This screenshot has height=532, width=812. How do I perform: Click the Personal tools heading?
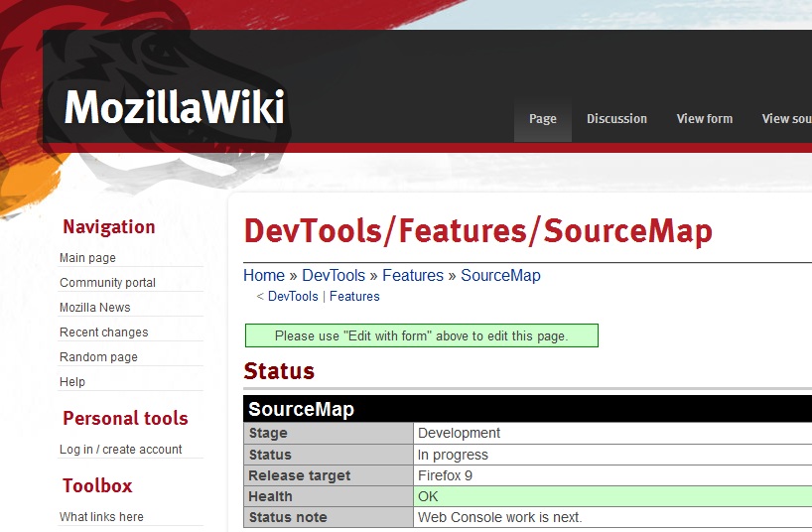125,418
